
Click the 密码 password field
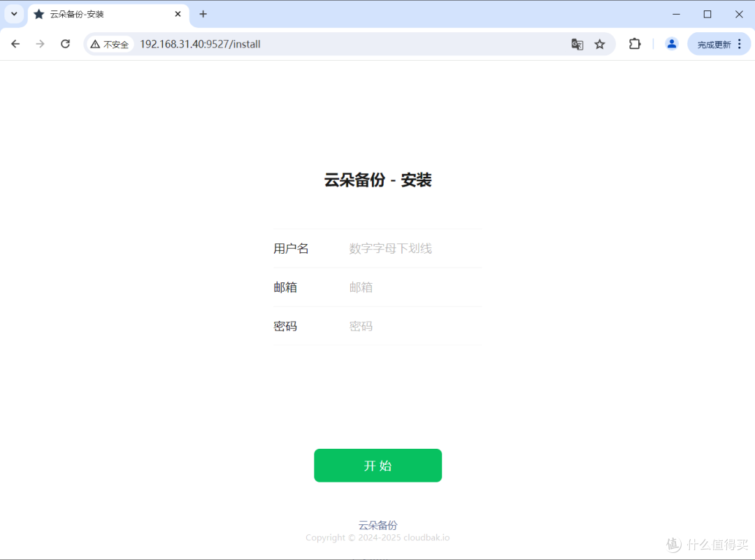pyautogui.click(x=412, y=326)
